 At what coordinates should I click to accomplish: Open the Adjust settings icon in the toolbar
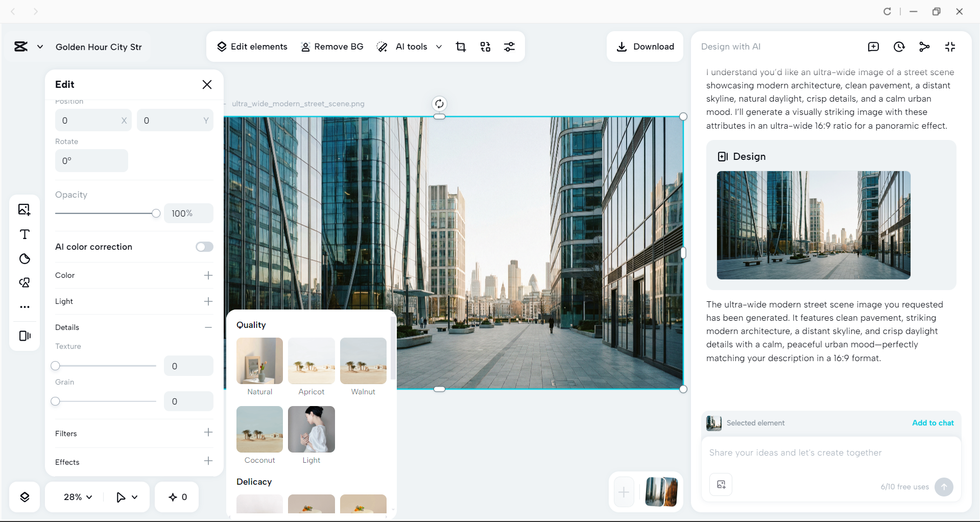pyautogui.click(x=510, y=46)
